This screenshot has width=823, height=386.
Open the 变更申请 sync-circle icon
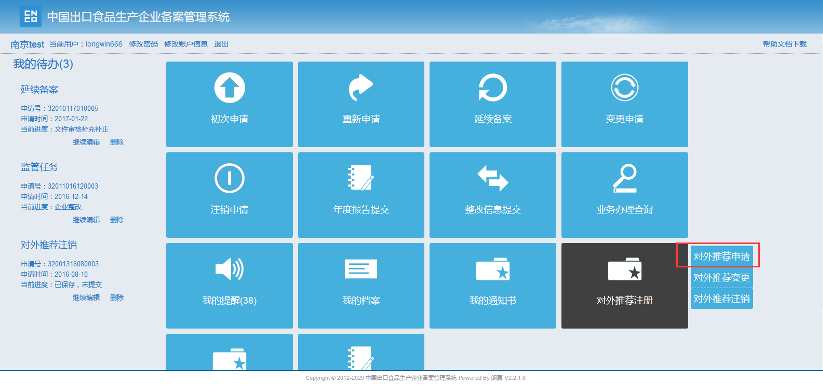(625, 88)
